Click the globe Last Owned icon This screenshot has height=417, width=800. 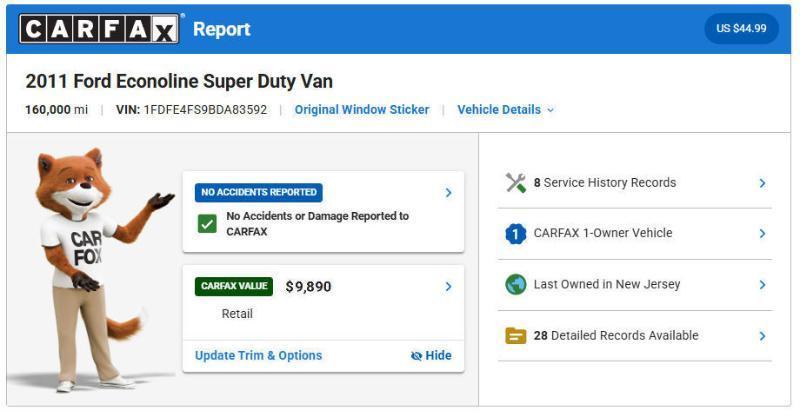pos(515,285)
